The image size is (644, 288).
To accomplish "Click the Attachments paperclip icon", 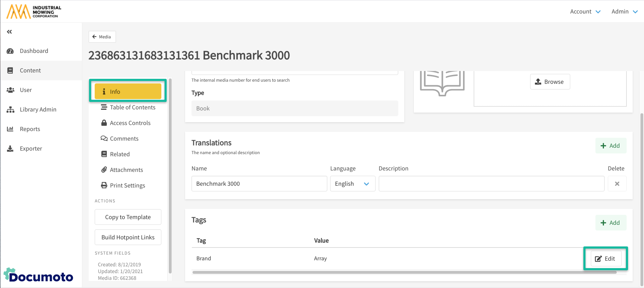I will 104,170.
